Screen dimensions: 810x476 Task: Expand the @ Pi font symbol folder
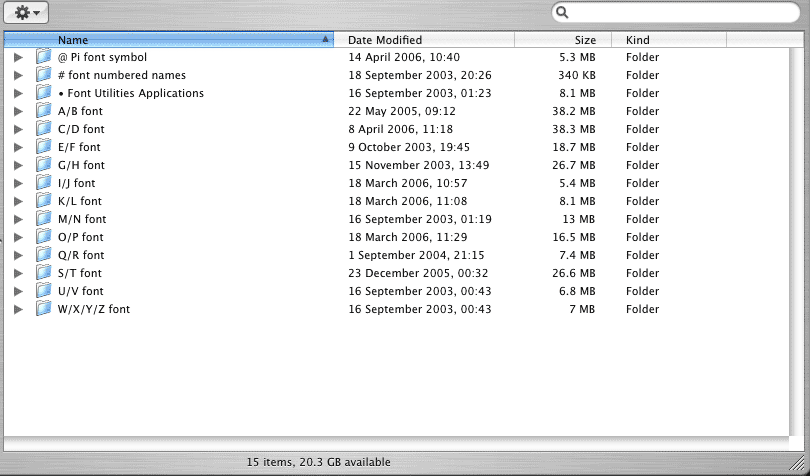point(19,57)
